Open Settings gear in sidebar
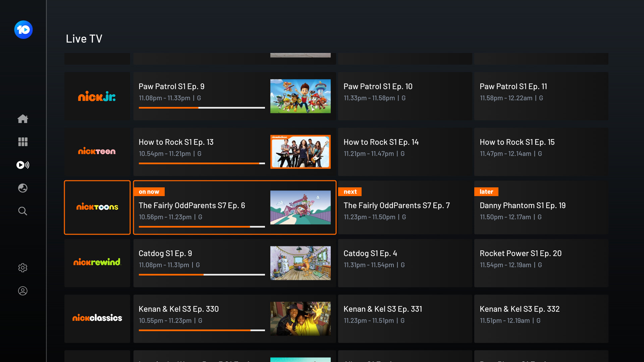Image resolution: width=644 pixels, height=362 pixels. (x=23, y=268)
